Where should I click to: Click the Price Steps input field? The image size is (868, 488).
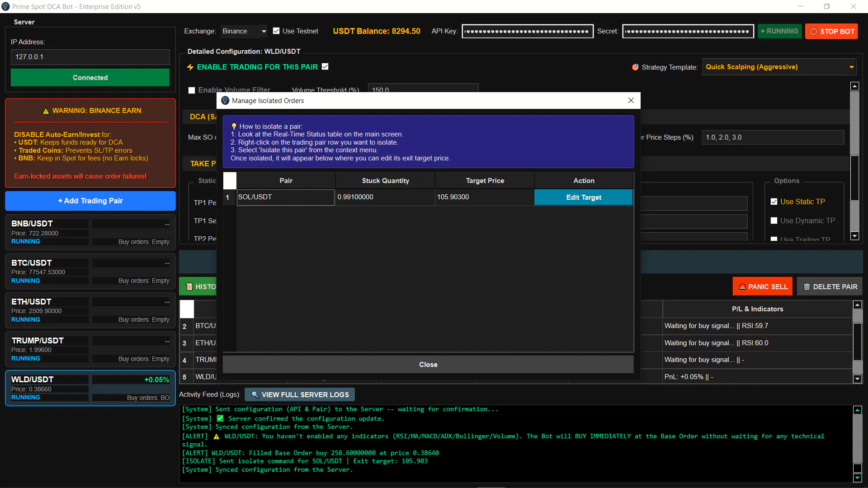[x=773, y=137]
